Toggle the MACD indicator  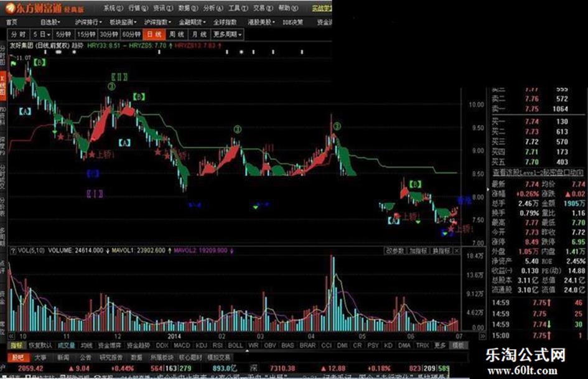[182, 345]
